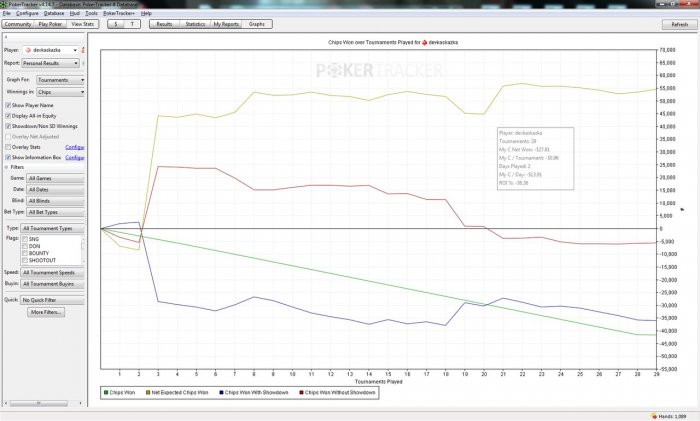
Task: Open the Bet Type All Bet Types dropdown
Action: click(55, 213)
